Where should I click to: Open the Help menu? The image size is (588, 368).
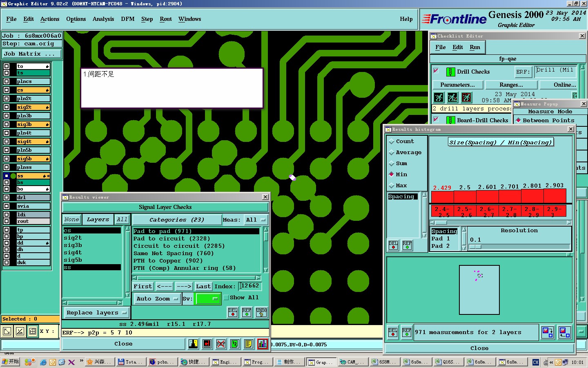(x=406, y=19)
